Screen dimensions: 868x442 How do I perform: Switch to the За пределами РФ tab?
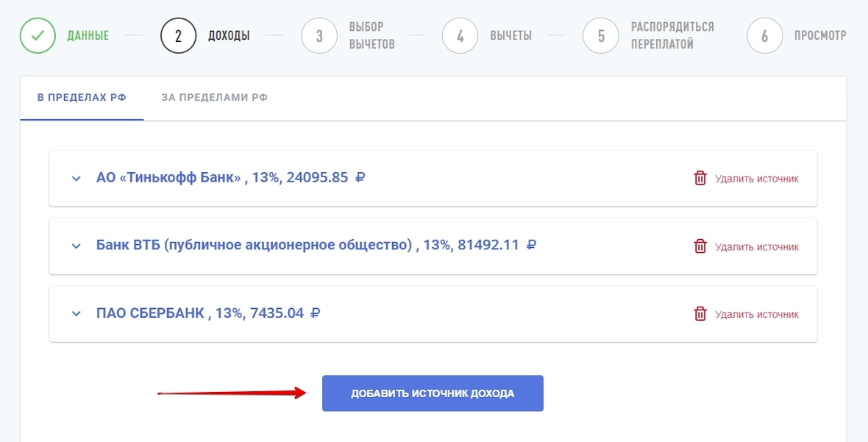pyautogui.click(x=214, y=97)
